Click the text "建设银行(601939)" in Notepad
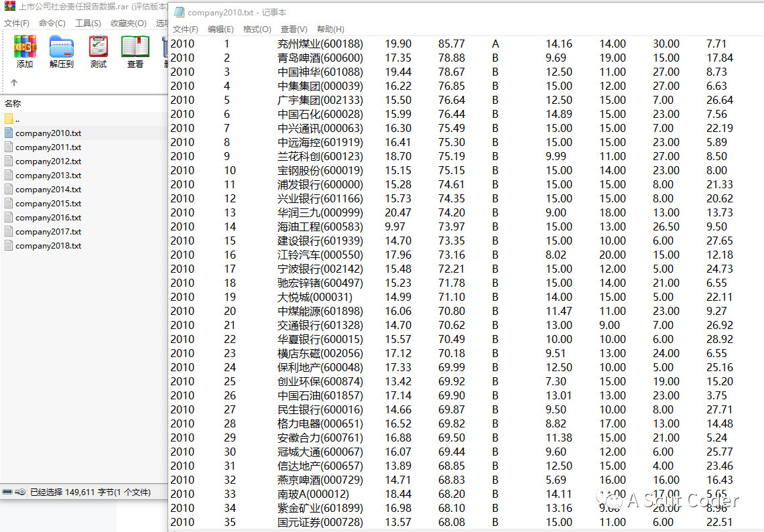Screen dimensions: 764x532 320,241
